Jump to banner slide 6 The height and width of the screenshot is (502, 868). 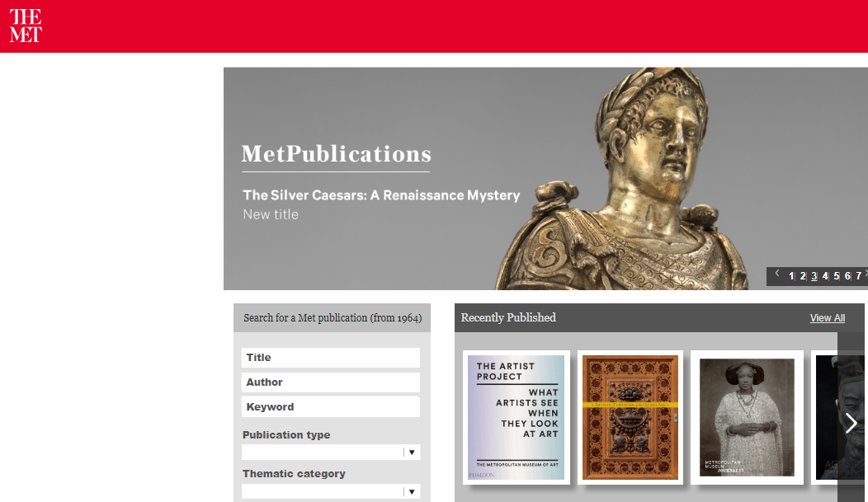[x=847, y=276]
